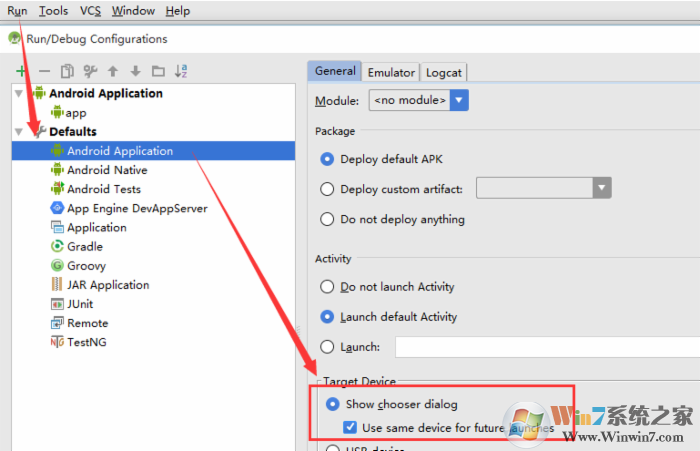Click the Android icon beside app
The image size is (700, 451).
tap(57, 112)
